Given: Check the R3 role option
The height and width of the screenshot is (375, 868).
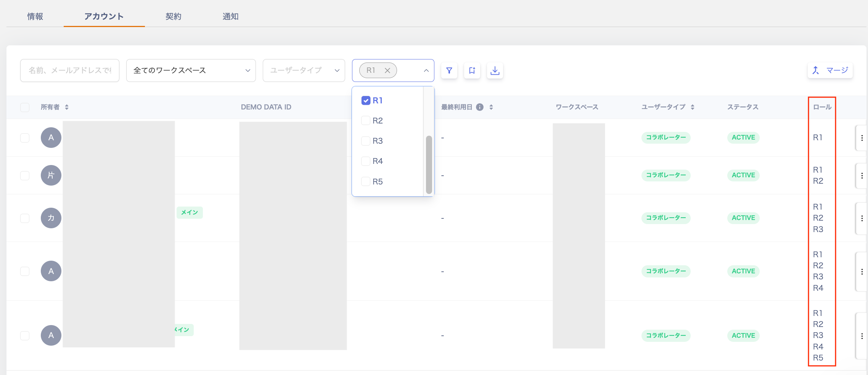Looking at the screenshot, I should 366,141.
